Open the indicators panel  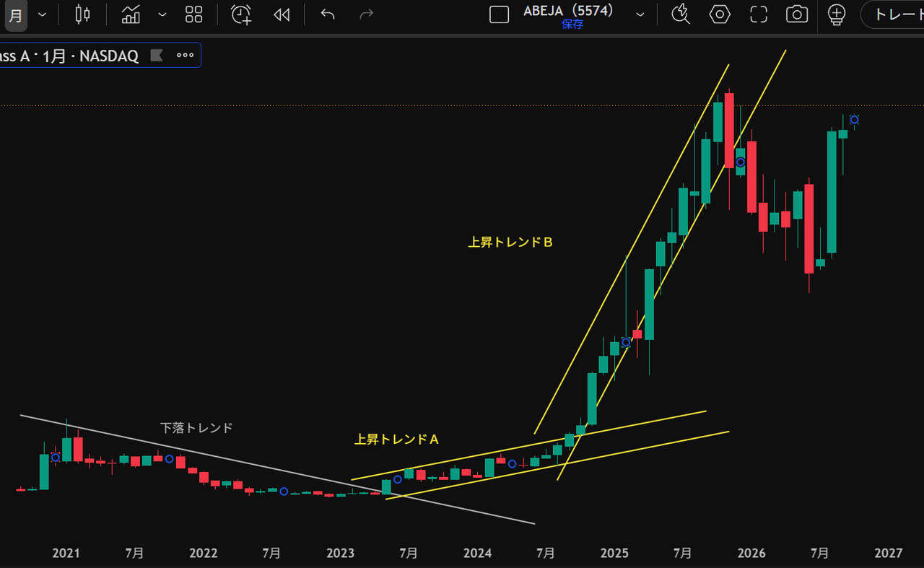(x=131, y=14)
